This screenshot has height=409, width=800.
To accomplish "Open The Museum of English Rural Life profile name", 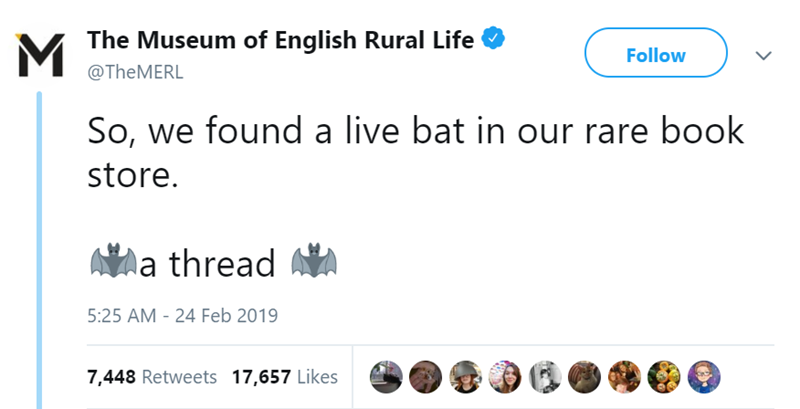I will click(280, 41).
